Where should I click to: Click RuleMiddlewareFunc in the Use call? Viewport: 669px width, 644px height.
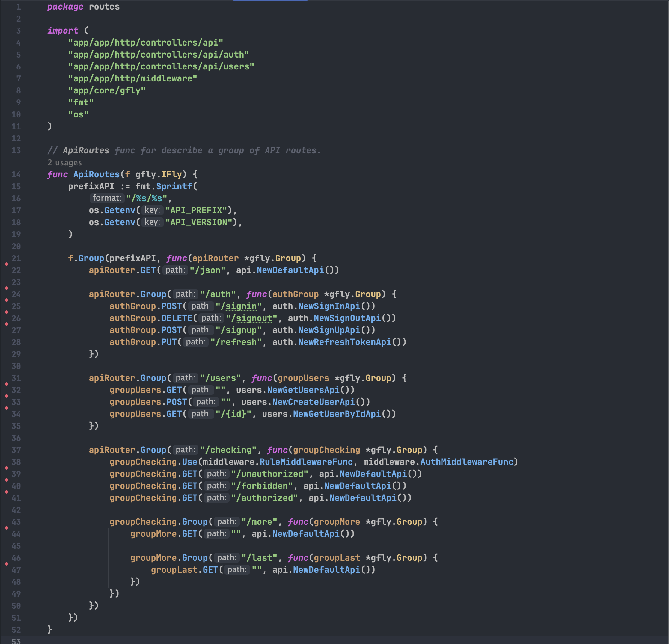pyautogui.click(x=306, y=462)
